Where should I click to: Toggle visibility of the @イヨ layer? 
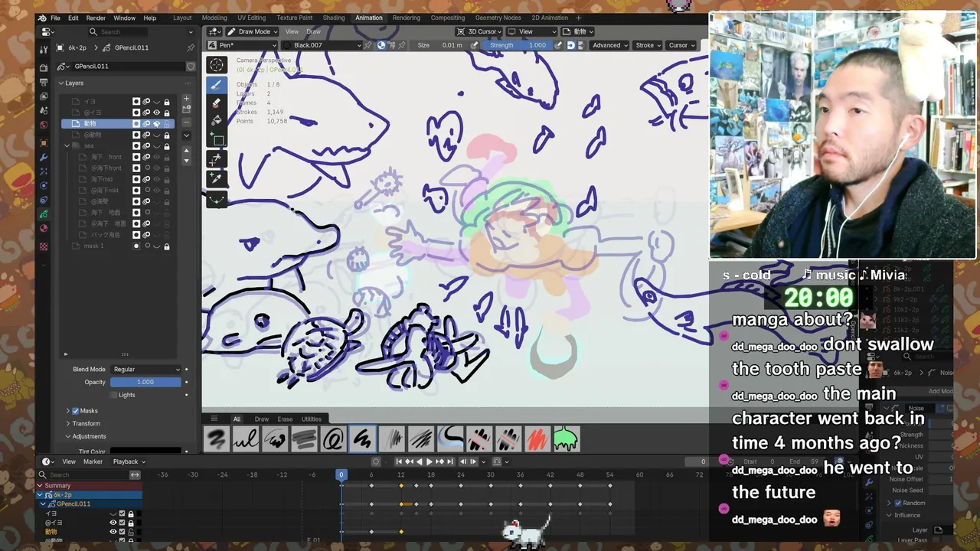[x=156, y=112]
